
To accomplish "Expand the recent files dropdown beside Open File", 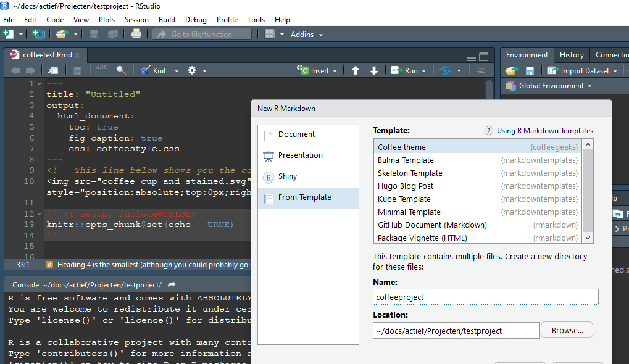I will [x=75, y=35].
